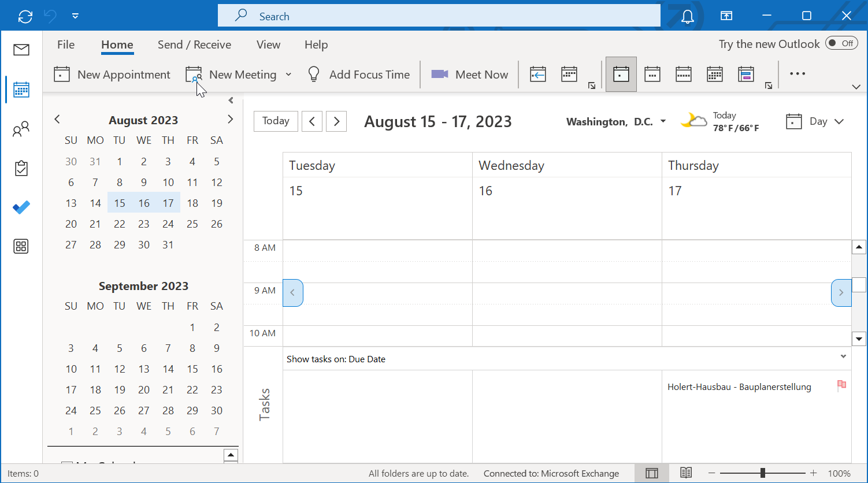868x483 pixels.
Task: Open Go To group dialog launcher
Action: click(x=592, y=86)
